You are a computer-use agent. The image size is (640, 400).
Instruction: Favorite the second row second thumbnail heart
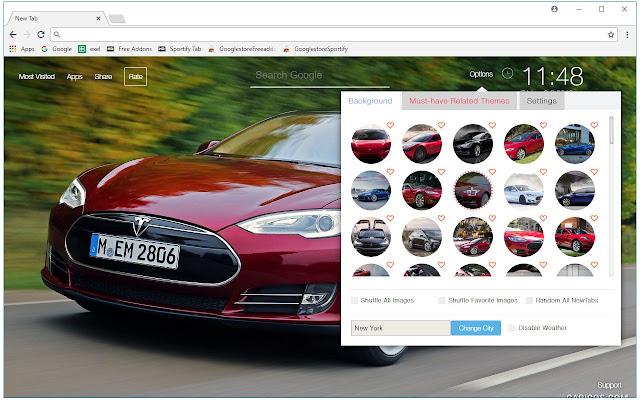(x=441, y=172)
